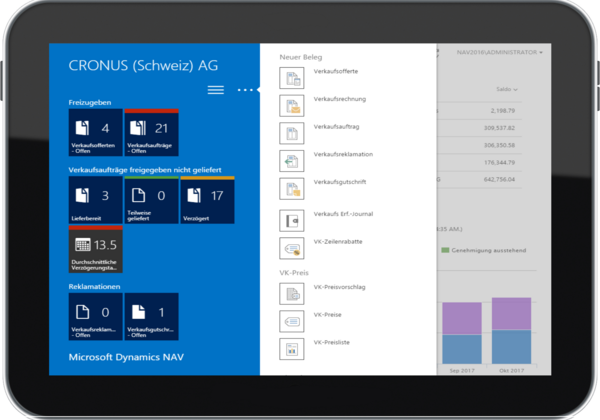The image size is (600, 420).
Task: Select the Verkaufsrechnung menu label
Action: coord(340,99)
